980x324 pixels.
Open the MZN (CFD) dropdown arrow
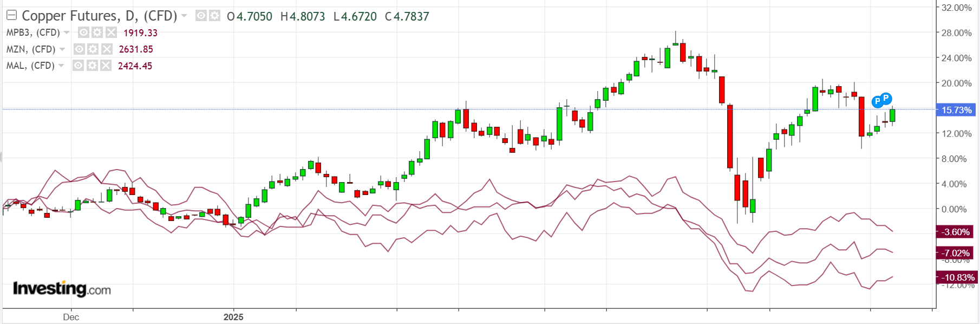(x=62, y=49)
